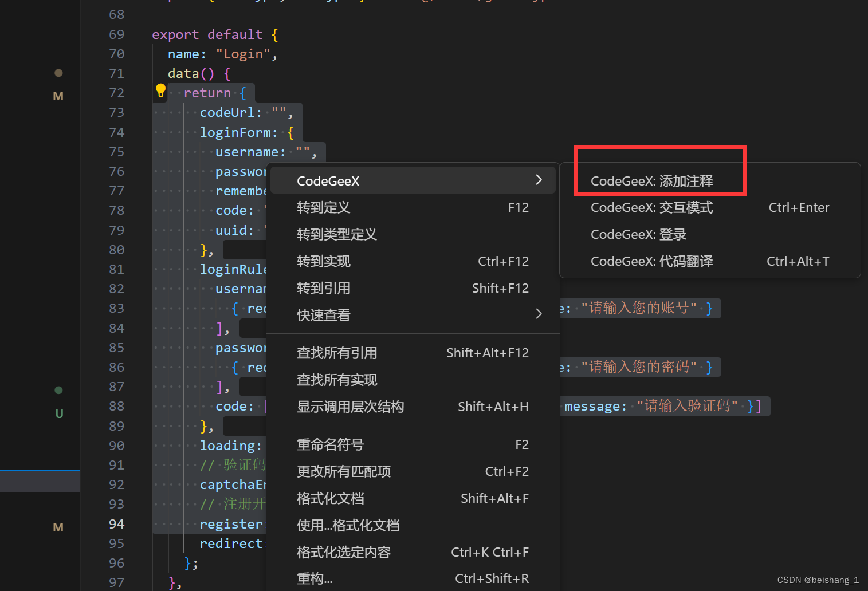
Task: Click the "M" git modified badge in gutter
Action: point(58,96)
